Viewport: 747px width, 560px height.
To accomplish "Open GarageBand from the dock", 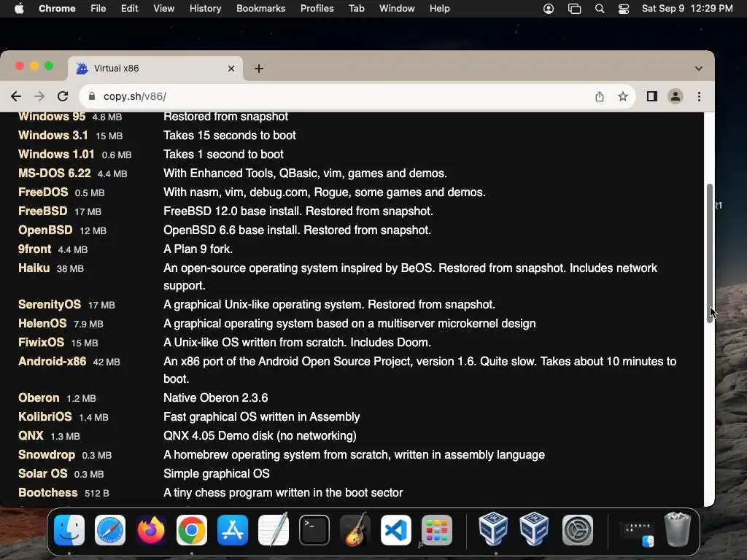I will 355,529.
